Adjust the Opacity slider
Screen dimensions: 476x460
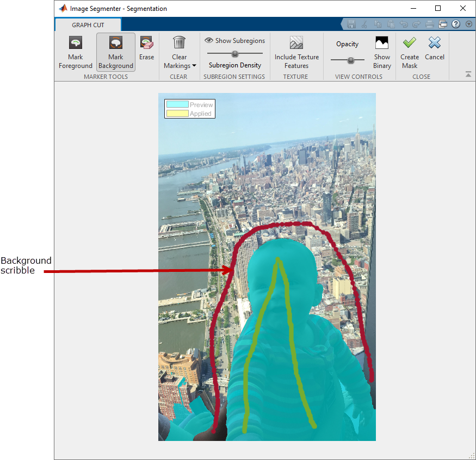[x=351, y=60]
